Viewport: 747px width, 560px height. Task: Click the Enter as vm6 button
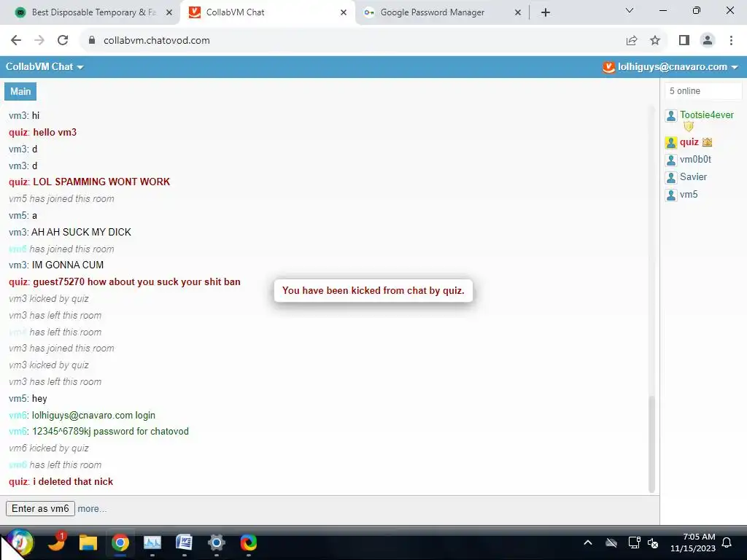click(40, 508)
